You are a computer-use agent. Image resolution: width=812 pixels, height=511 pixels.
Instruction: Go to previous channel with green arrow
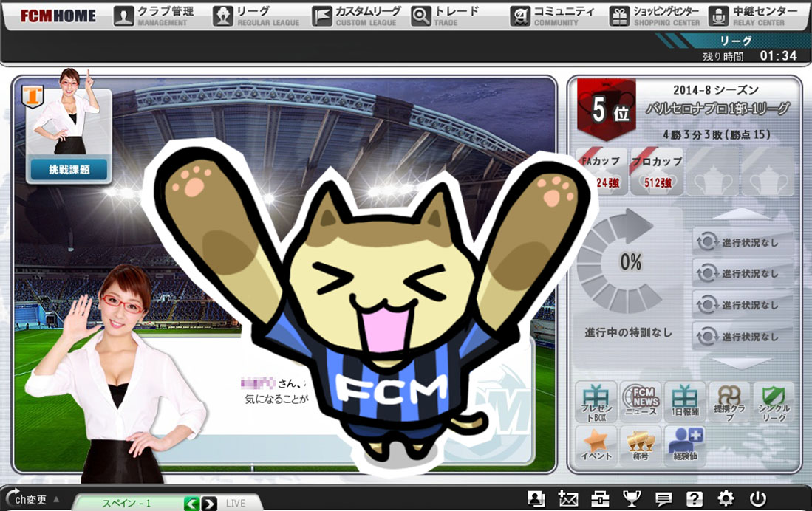[191, 503]
